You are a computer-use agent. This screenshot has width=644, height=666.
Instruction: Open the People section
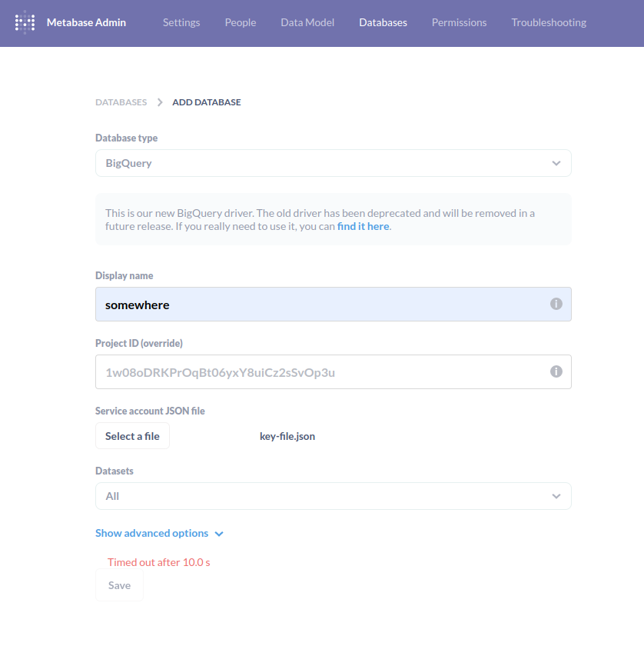pyautogui.click(x=241, y=22)
